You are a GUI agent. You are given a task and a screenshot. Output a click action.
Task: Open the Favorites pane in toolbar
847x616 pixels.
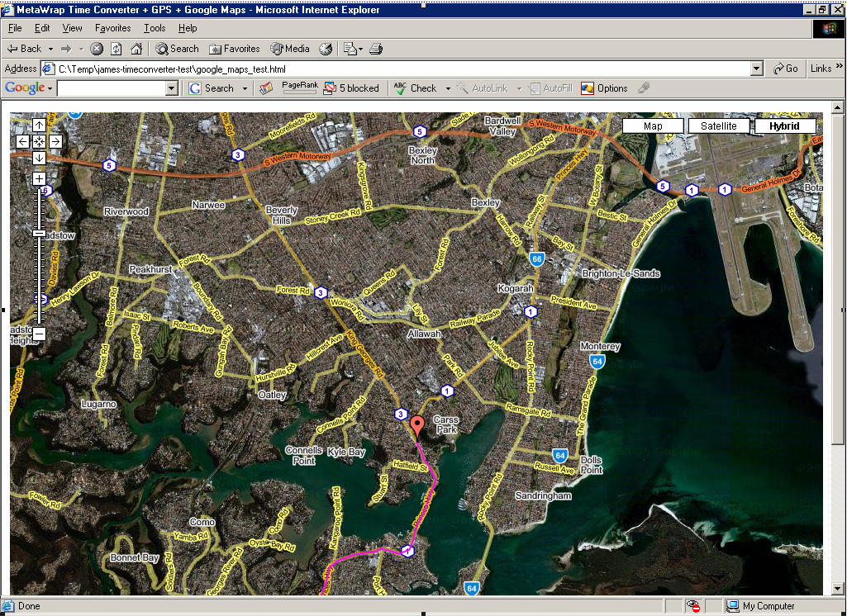(x=234, y=49)
